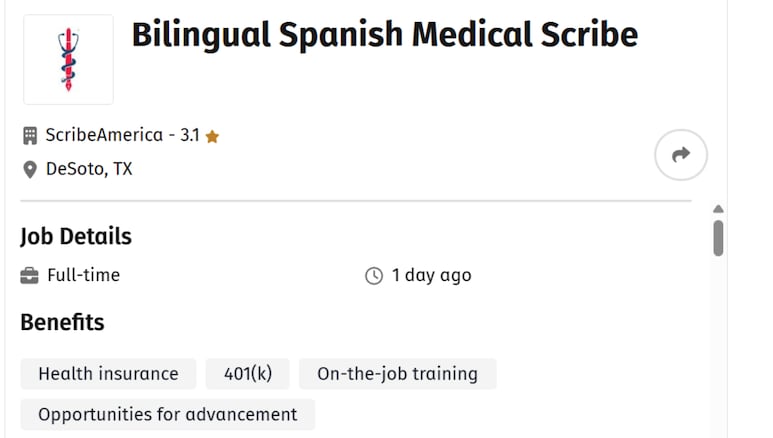Screen dimensions: 773x438
Task: Click the gold rating star
Action: click(x=212, y=136)
